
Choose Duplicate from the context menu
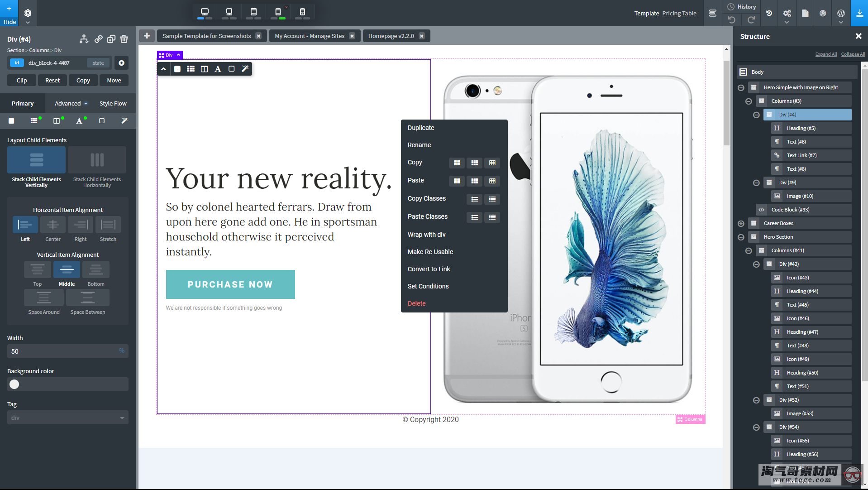tap(421, 128)
